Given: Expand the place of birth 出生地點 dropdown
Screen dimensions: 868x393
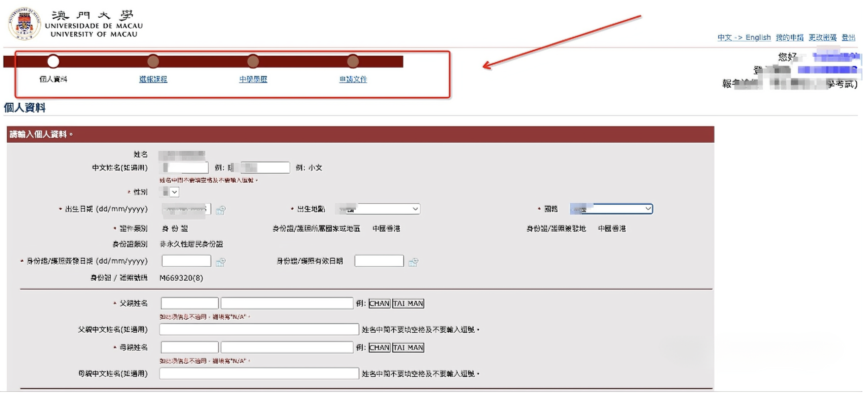Looking at the screenshot, I should tap(378, 209).
